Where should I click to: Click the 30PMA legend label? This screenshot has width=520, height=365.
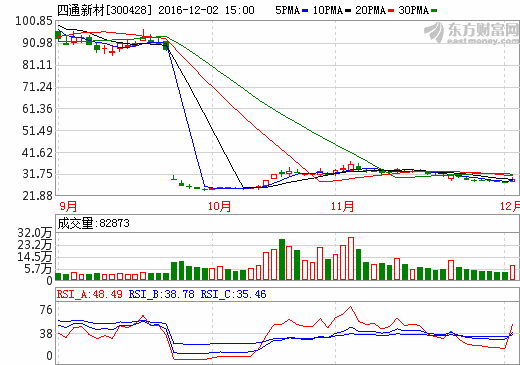(413, 10)
